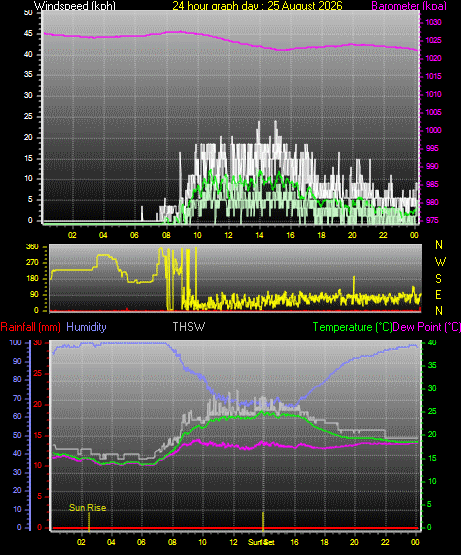Click the Sun Rise text label
The width and height of the screenshot is (461, 555).
(87, 508)
